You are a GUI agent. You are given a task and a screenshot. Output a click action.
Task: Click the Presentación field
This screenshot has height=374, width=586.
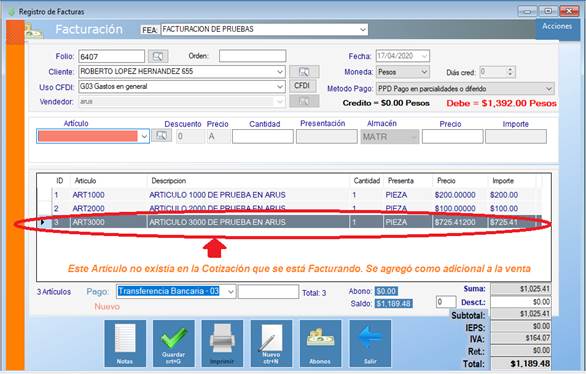coord(327,136)
